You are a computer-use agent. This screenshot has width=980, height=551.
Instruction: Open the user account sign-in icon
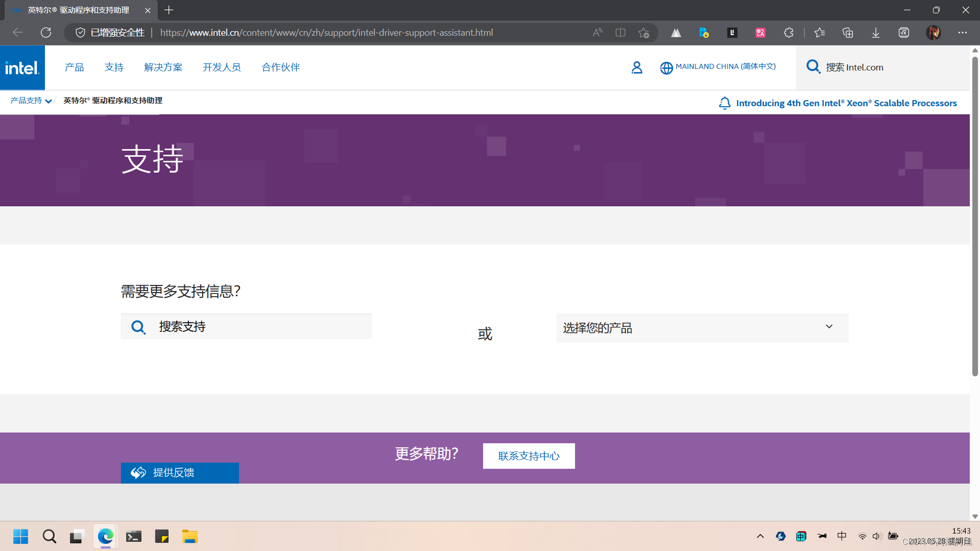coord(636,67)
